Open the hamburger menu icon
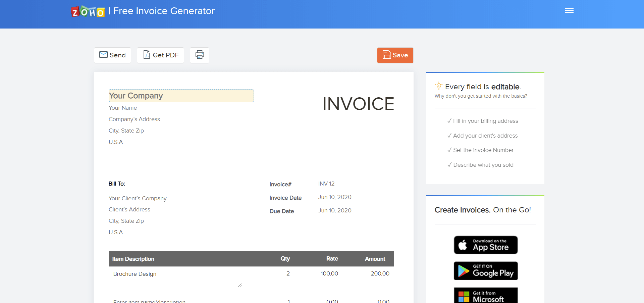644x303 pixels. tap(569, 11)
